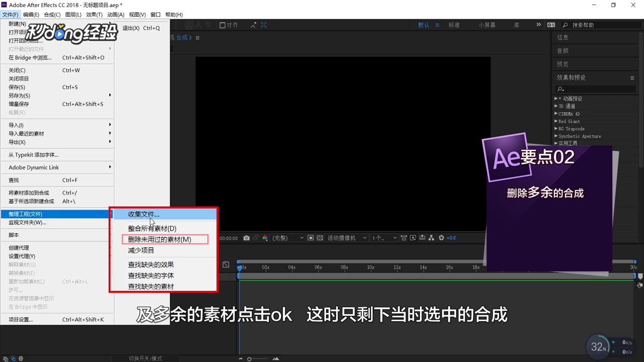Open the 文件(F) menu
The height and width of the screenshot is (362, 644).
pos(10,15)
